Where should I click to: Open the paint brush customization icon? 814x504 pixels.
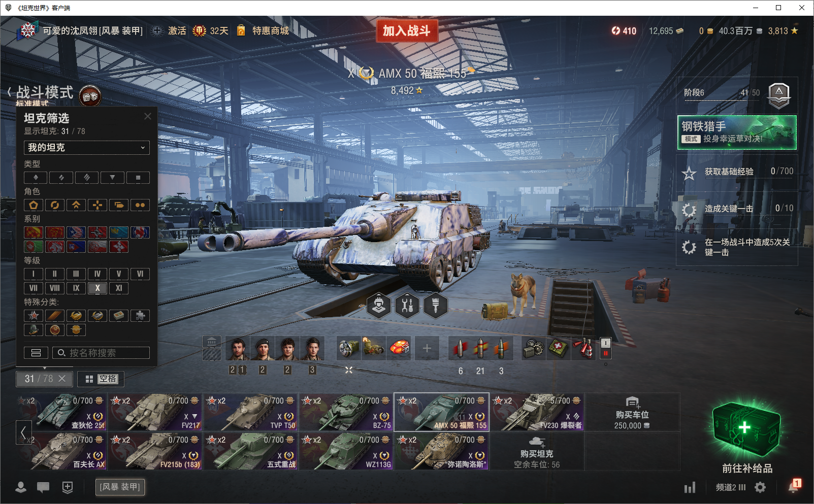point(436,306)
